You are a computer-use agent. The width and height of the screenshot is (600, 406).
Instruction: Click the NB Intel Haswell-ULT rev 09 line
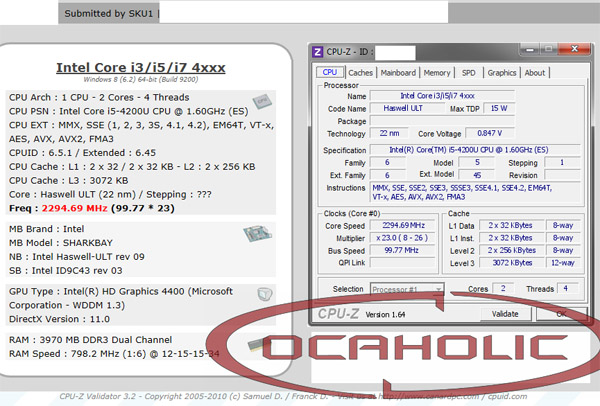tap(77, 257)
